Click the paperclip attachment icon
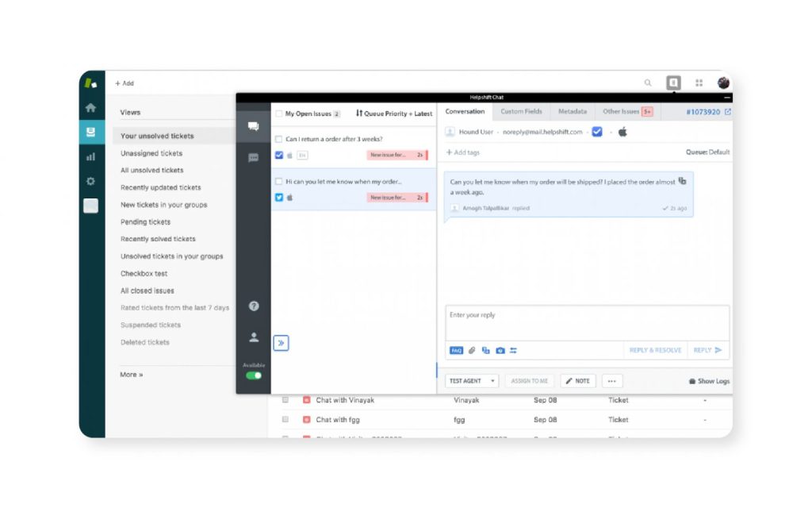812x508 pixels. coord(472,350)
